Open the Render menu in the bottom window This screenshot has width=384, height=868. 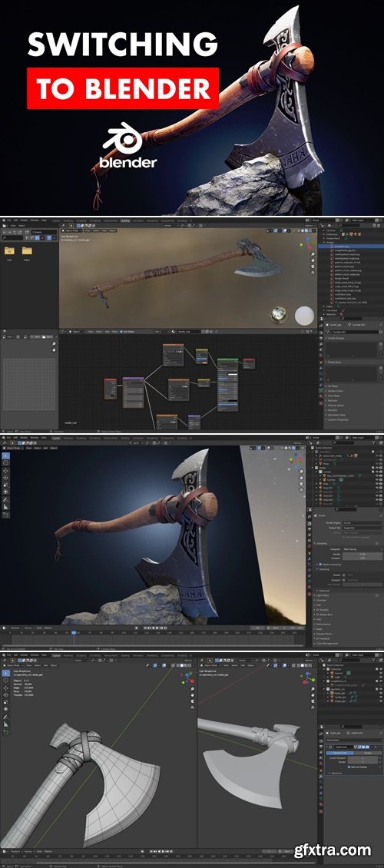click(23, 655)
